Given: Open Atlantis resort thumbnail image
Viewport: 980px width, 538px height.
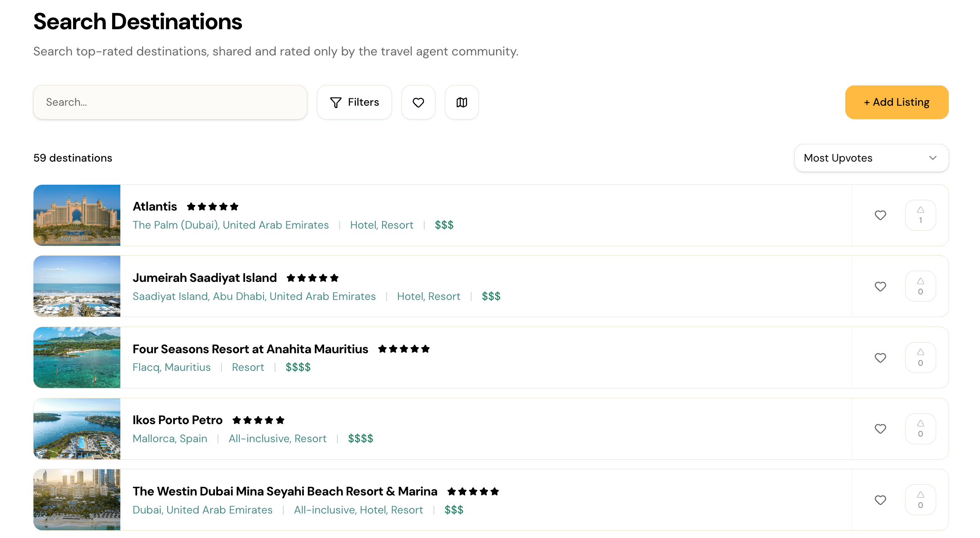Looking at the screenshot, I should pos(77,215).
